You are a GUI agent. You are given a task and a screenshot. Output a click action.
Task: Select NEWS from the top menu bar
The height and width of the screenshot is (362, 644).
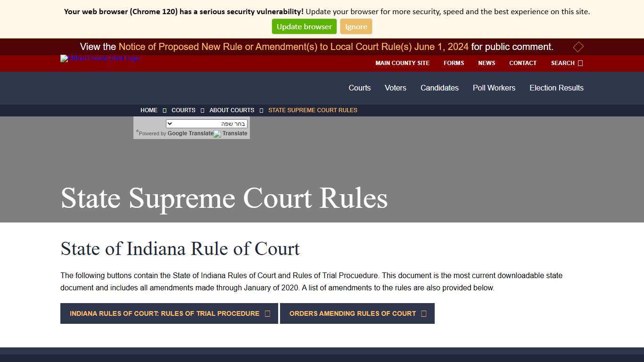point(486,63)
